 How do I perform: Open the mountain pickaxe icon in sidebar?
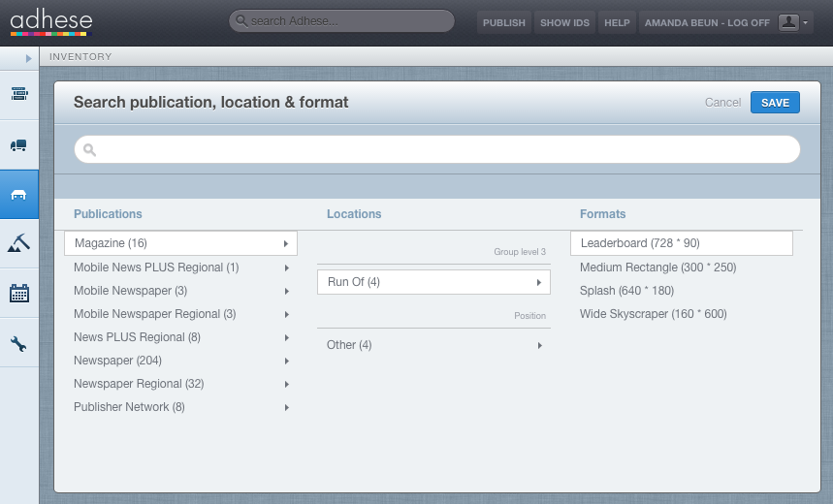coord(19,243)
